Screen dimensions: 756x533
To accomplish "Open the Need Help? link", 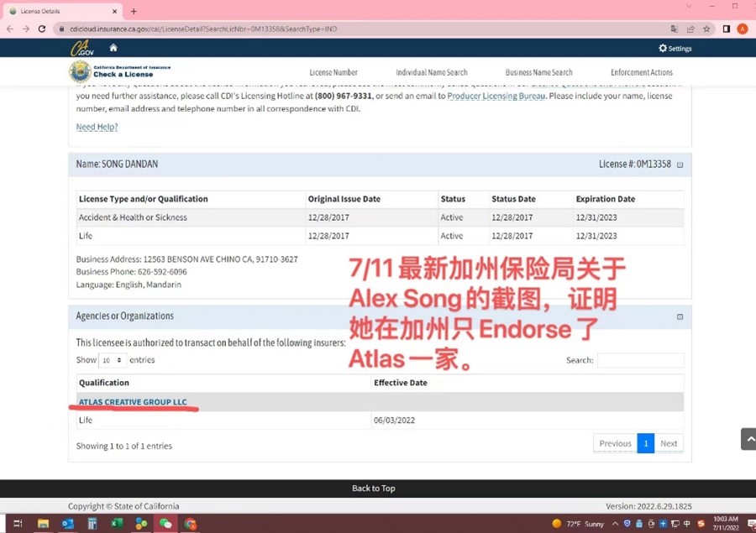I will [97, 127].
